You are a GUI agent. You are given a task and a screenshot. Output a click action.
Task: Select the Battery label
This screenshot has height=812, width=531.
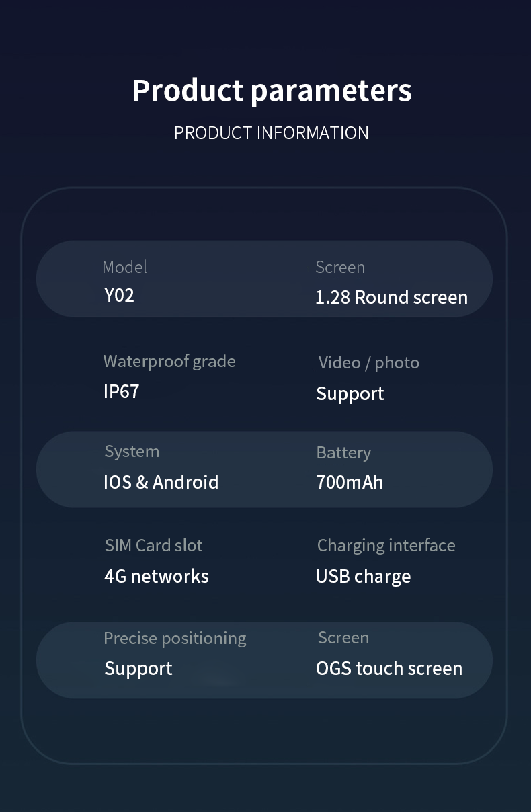pos(343,453)
